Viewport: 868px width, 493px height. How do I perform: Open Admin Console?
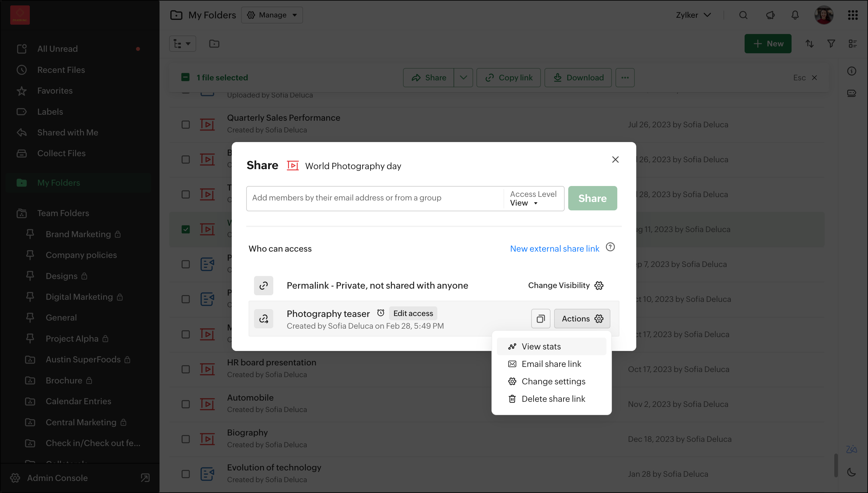[57, 478]
